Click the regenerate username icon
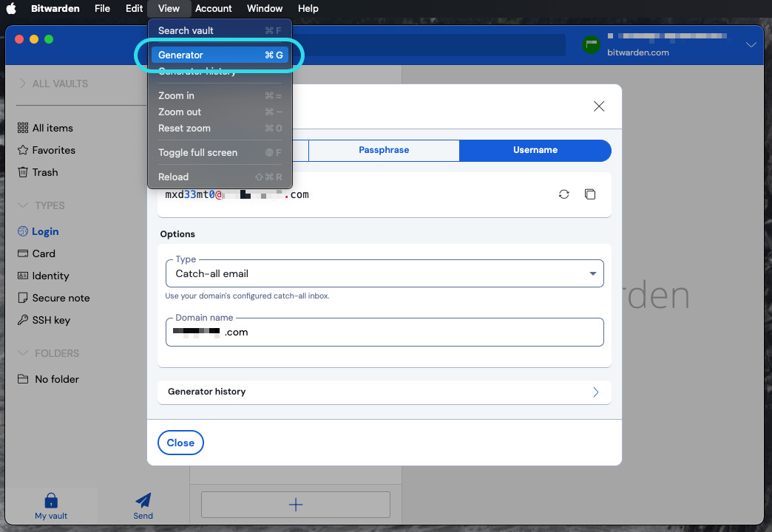 [x=563, y=194]
